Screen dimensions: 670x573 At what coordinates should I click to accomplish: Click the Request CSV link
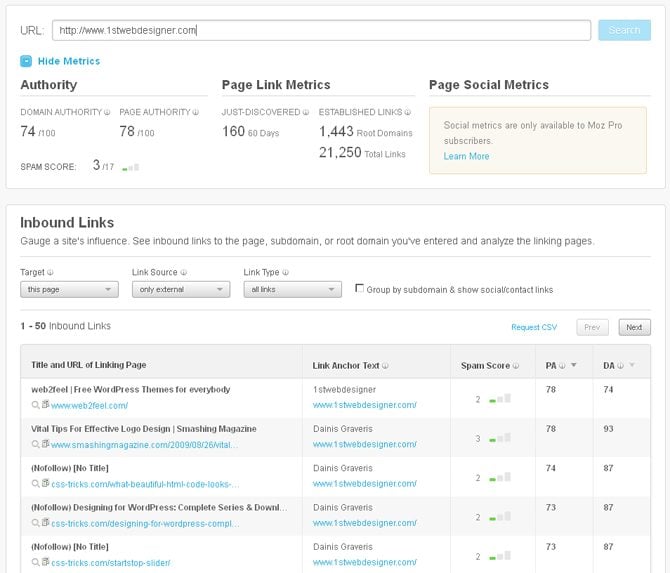point(533,327)
